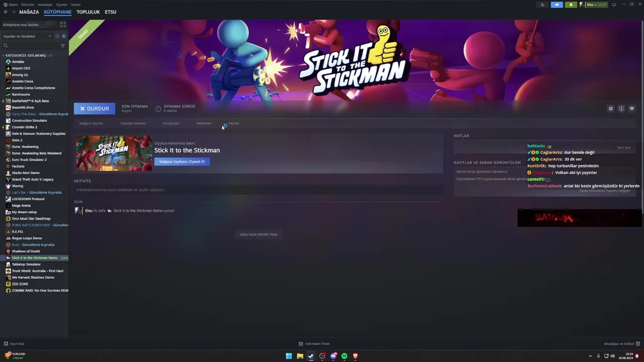Open the ETSU profile tab
Screen dimensions: 644x362
[110, 12]
